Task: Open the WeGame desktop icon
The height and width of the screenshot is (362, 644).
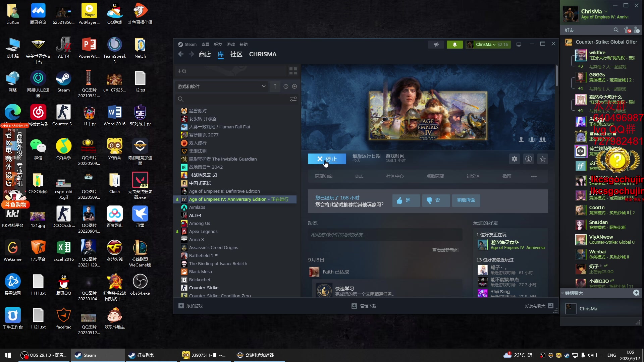Action: click(x=13, y=251)
